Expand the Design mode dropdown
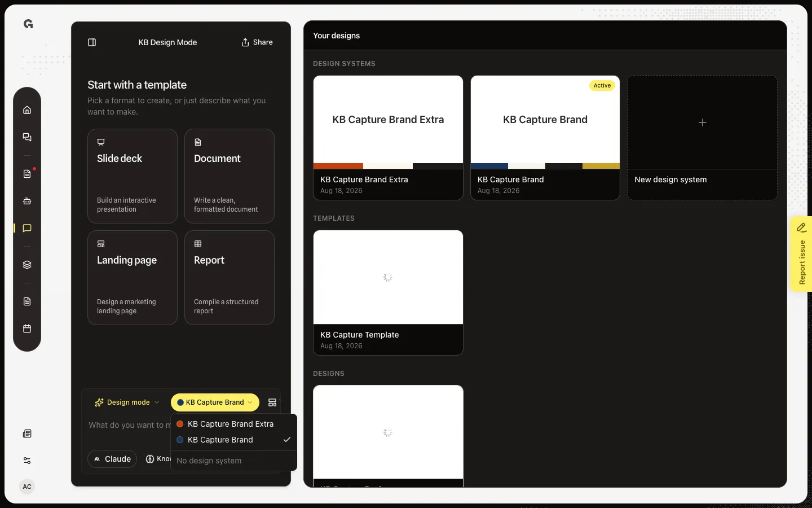Screen dimensions: 812x508 tap(127, 402)
